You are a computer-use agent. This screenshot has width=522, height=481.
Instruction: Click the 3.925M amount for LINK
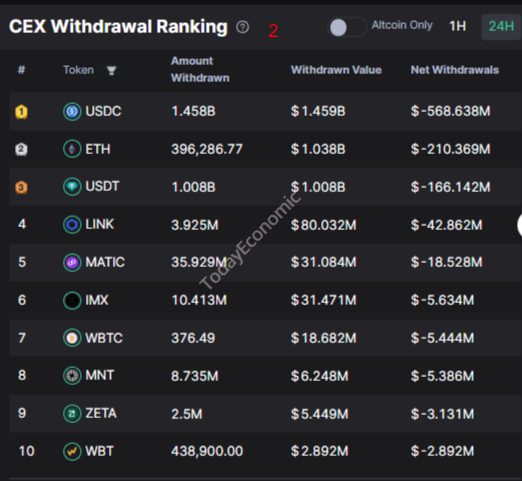pos(195,225)
